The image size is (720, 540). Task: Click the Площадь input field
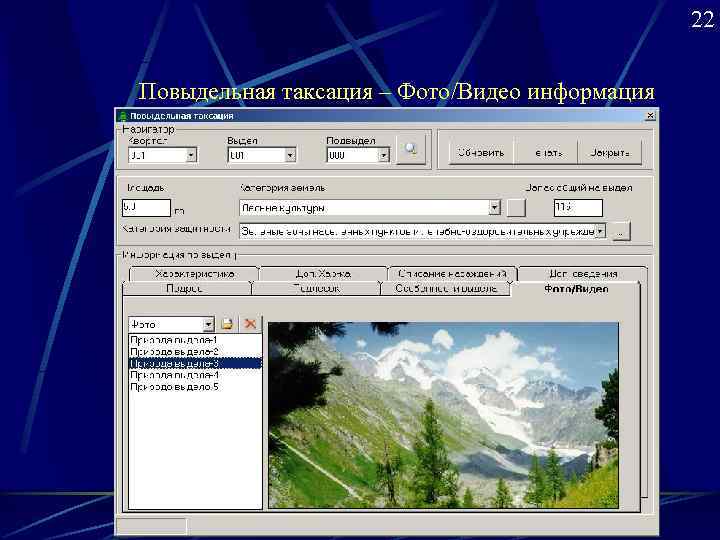click(x=146, y=208)
